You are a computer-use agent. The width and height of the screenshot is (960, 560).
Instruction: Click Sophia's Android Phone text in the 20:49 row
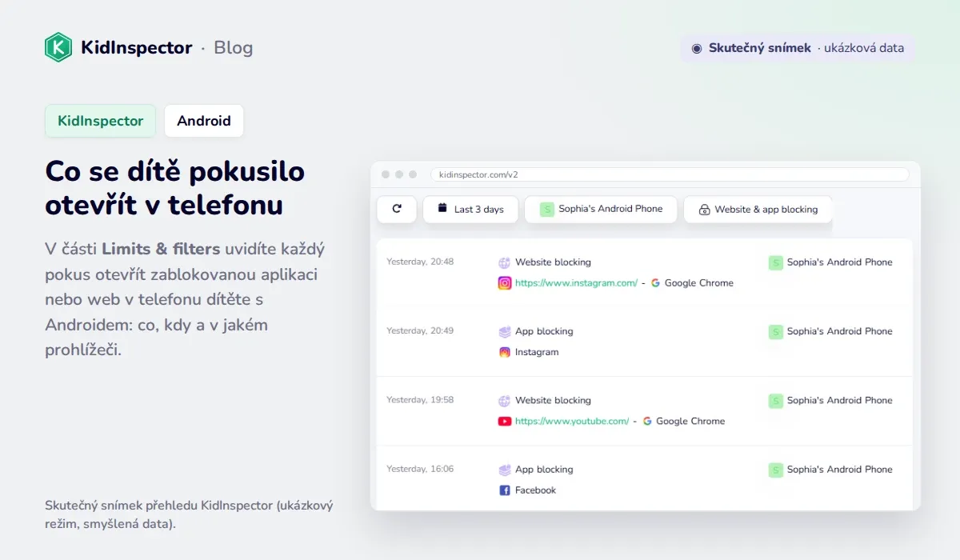[839, 331]
